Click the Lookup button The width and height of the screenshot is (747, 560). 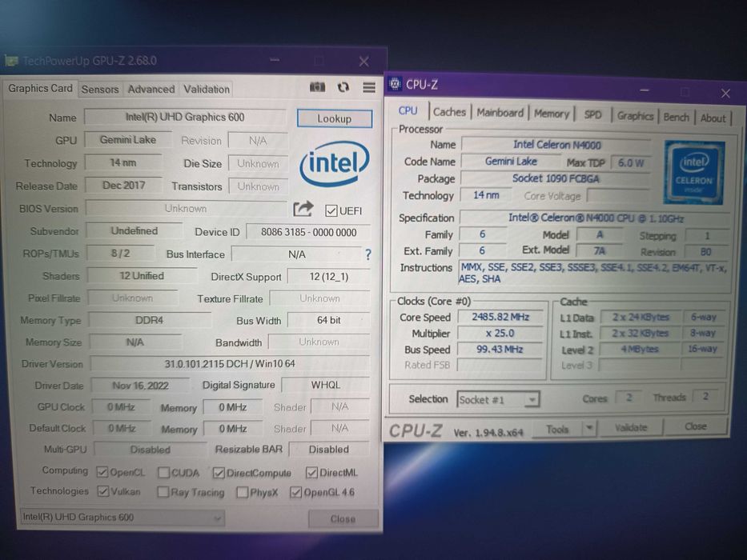coord(335,118)
